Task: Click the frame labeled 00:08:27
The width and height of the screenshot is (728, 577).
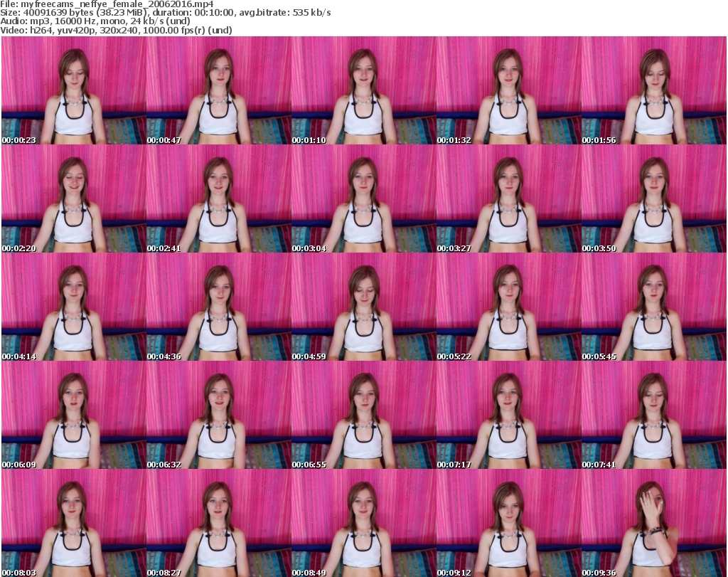Action: (x=219, y=523)
